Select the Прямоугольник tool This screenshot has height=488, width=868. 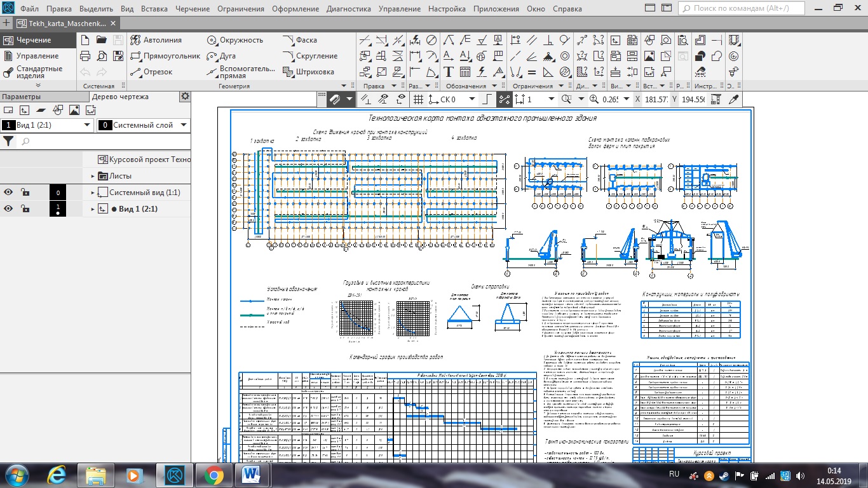[x=165, y=56]
